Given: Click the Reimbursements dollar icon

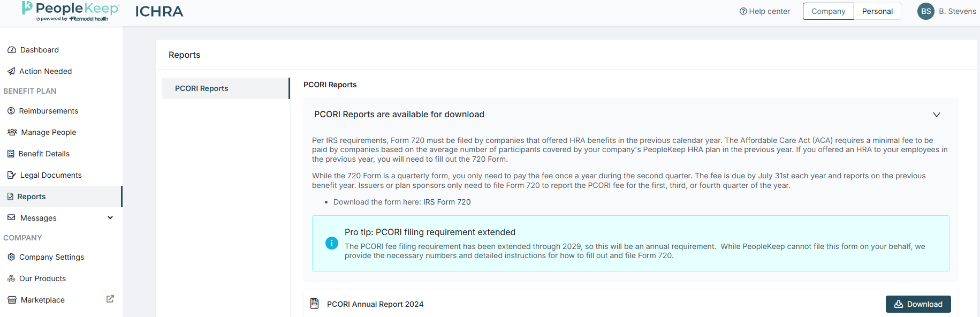Looking at the screenshot, I should [x=11, y=111].
